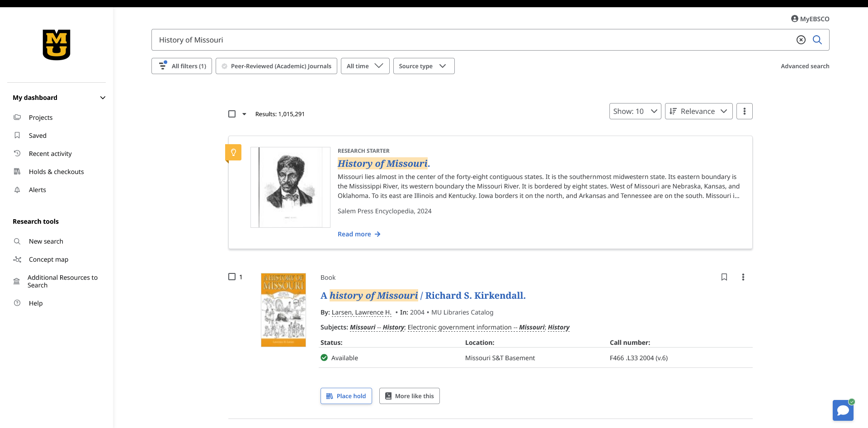Viewport: 868px width, 428px height.
Task: Click More like this button
Action: tap(409, 396)
